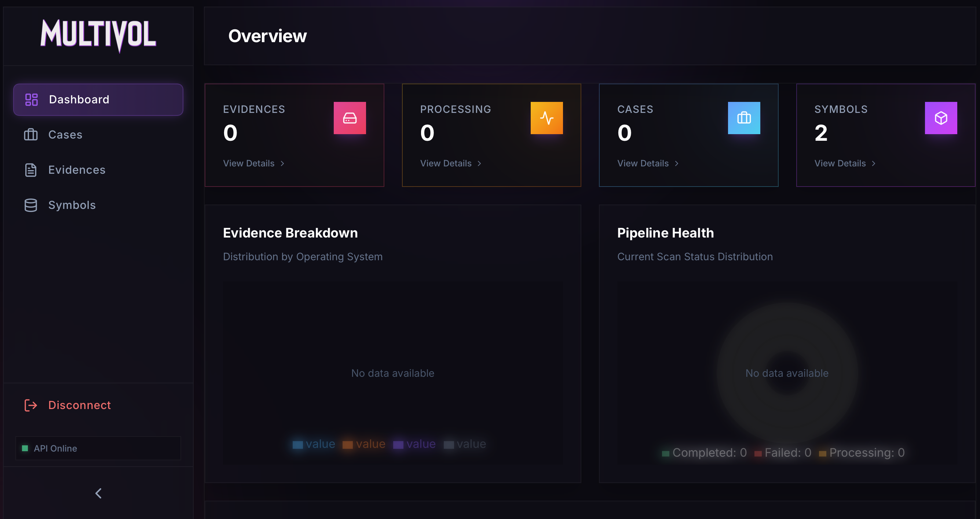
Task: Click the blue value legend swatch
Action: tap(297, 445)
